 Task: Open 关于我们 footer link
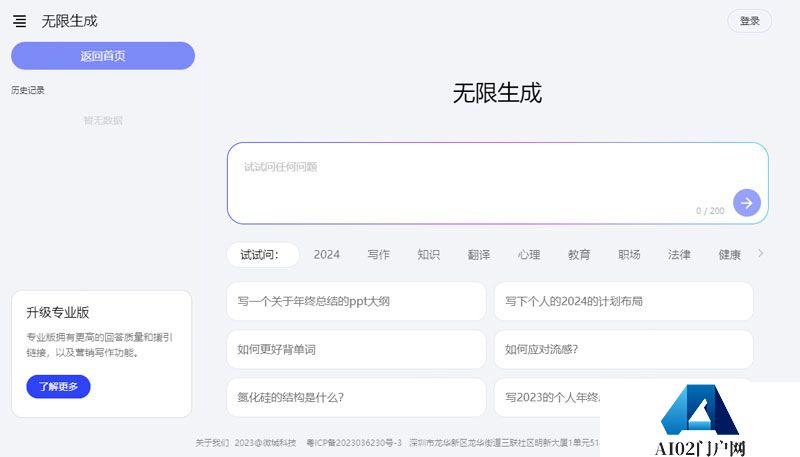tap(212, 443)
